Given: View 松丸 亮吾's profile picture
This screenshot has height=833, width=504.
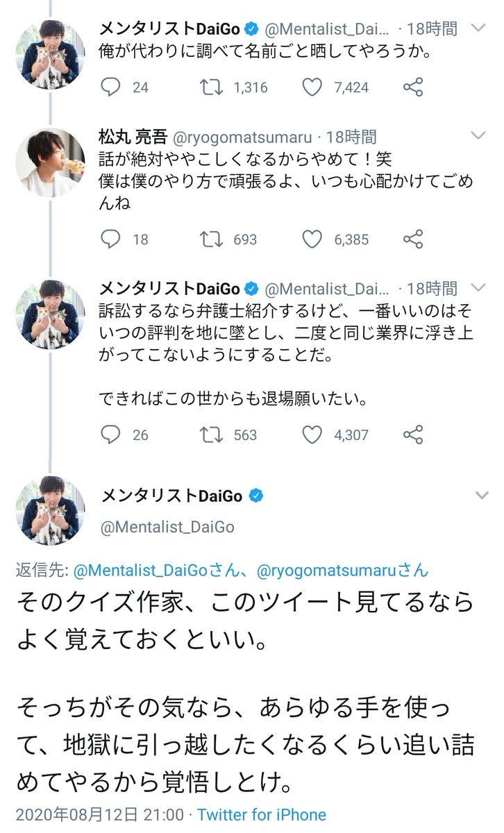Looking at the screenshot, I should click(50, 162).
